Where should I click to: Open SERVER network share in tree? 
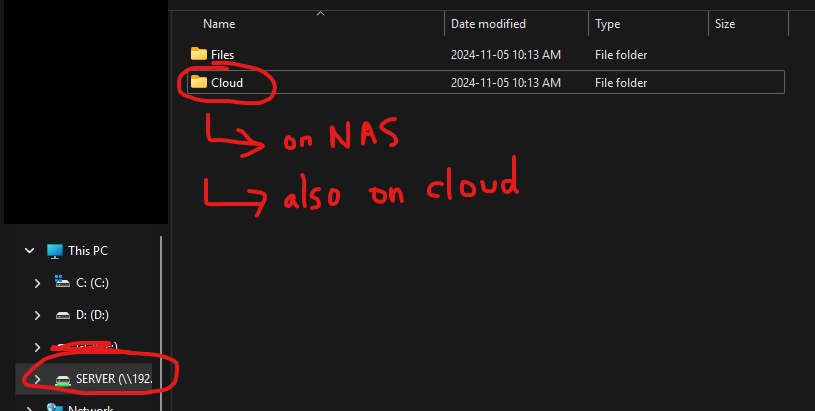tap(114, 379)
